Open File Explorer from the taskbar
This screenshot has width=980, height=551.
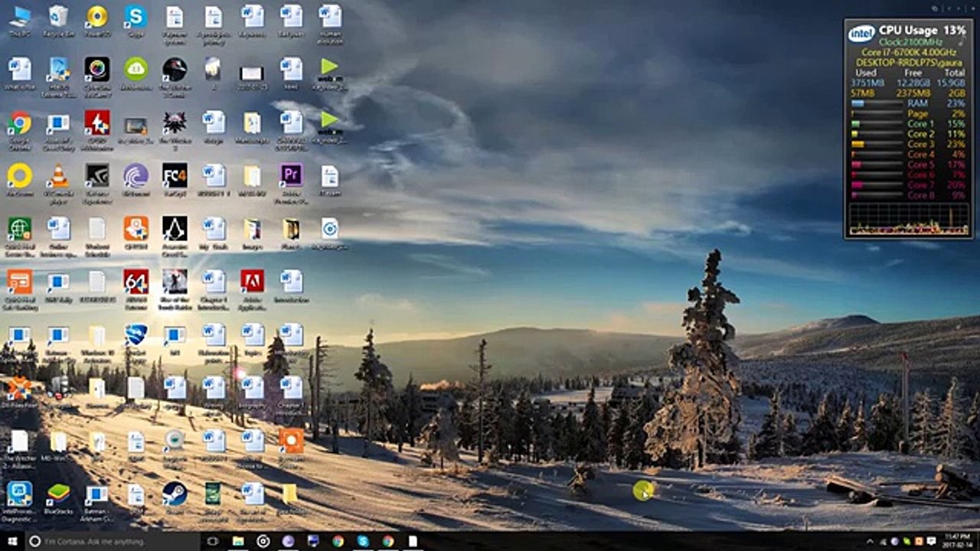pyautogui.click(x=238, y=541)
